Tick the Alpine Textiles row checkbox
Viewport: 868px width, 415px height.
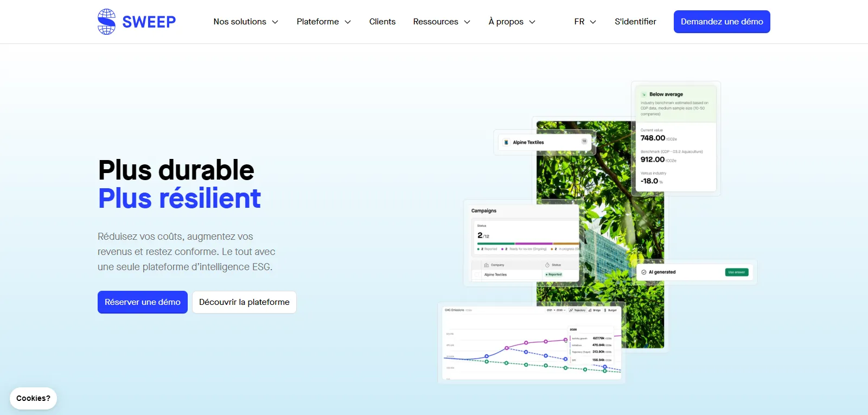[x=476, y=274]
